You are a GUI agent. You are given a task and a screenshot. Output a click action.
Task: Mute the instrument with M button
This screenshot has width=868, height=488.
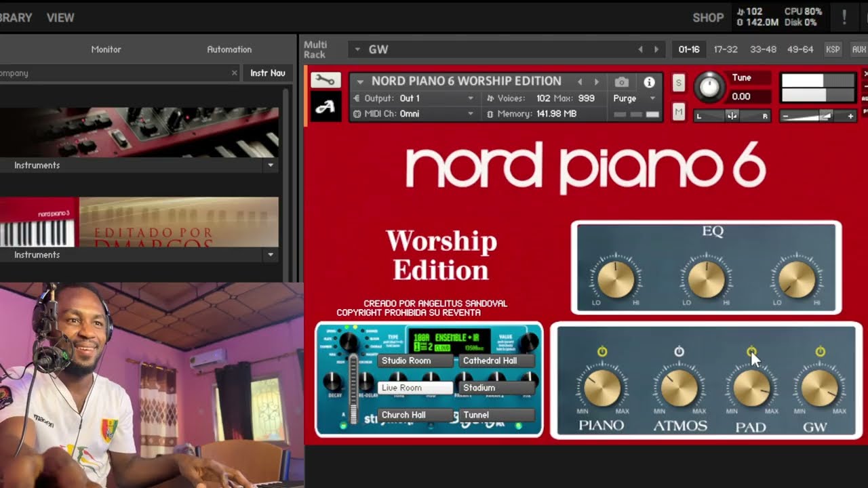(x=679, y=113)
